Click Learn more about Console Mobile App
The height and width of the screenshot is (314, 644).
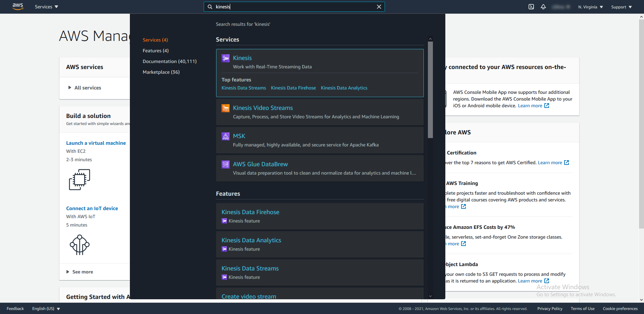[530, 106]
